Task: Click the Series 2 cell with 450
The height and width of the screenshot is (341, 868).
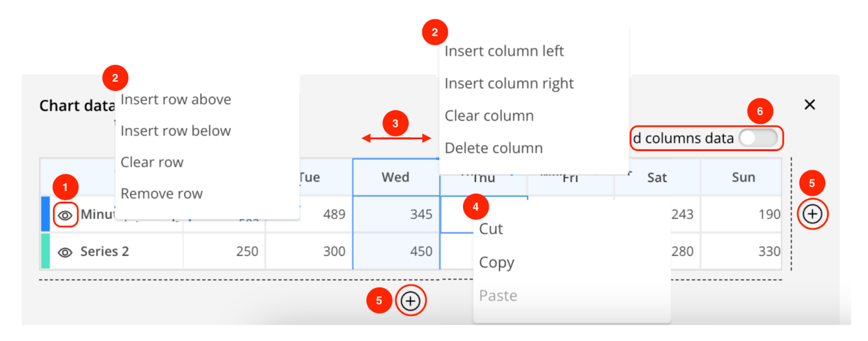Action: (396, 251)
